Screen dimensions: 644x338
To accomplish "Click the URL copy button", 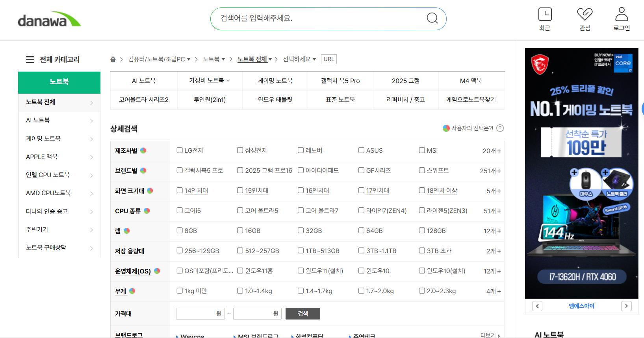I will tap(329, 59).
